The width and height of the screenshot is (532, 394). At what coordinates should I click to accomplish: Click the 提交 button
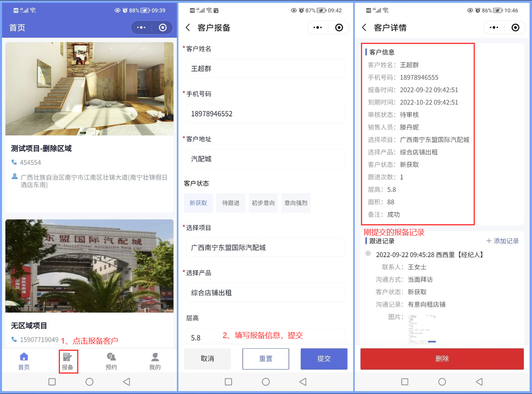tap(324, 359)
